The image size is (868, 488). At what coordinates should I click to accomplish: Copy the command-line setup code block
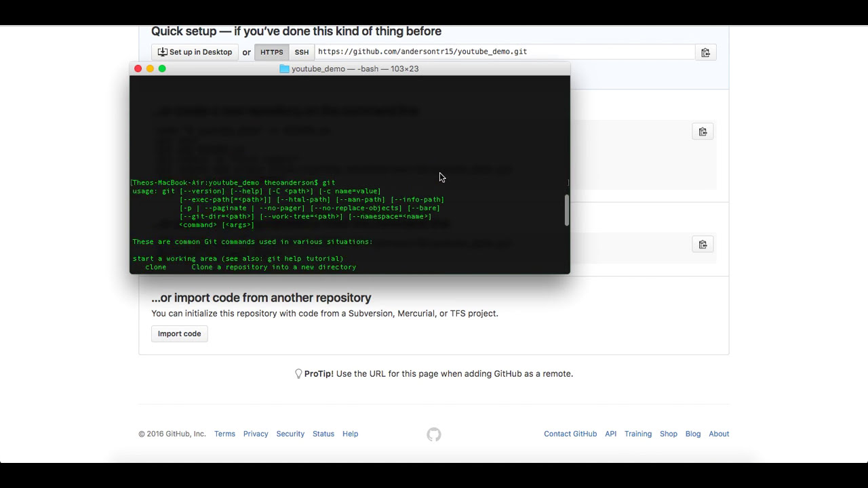(703, 131)
